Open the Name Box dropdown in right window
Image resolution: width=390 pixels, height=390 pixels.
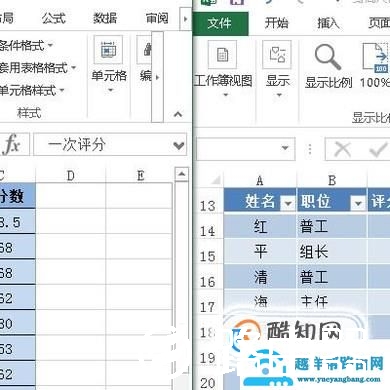coord(285,148)
